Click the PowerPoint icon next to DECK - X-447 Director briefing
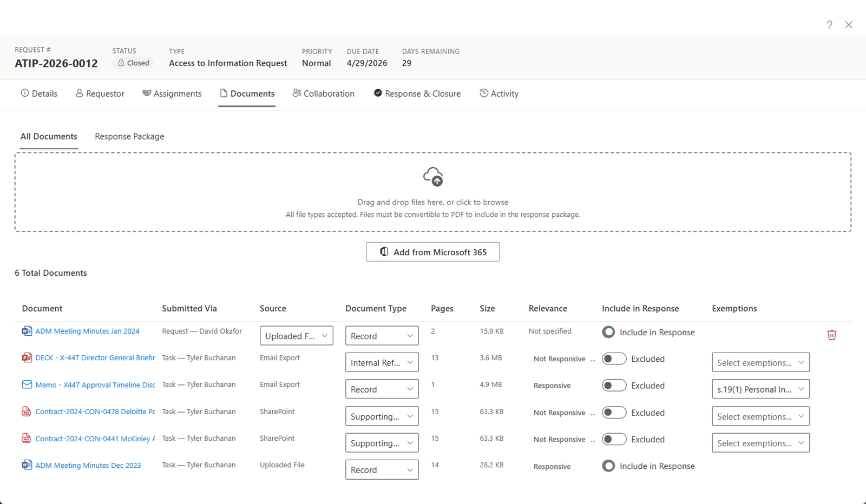The width and height of the screenshot is (866, 504). click(x=27, y=357)
